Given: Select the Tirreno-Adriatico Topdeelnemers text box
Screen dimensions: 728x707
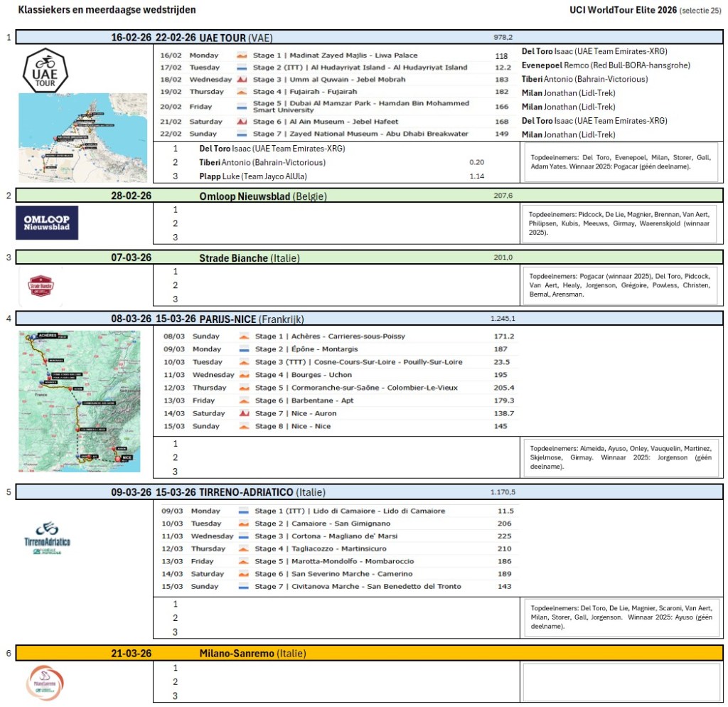Looking at the screenshot, I should [621, 617].
